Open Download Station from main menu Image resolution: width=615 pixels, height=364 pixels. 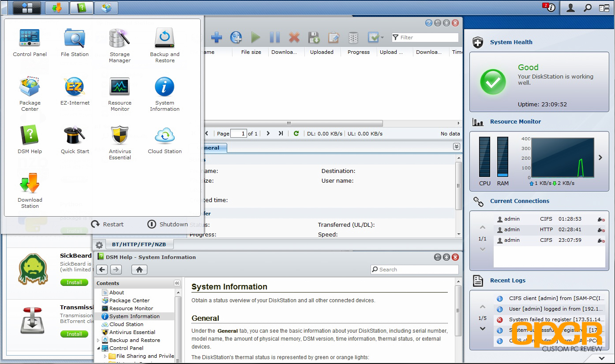pos(30,191)
